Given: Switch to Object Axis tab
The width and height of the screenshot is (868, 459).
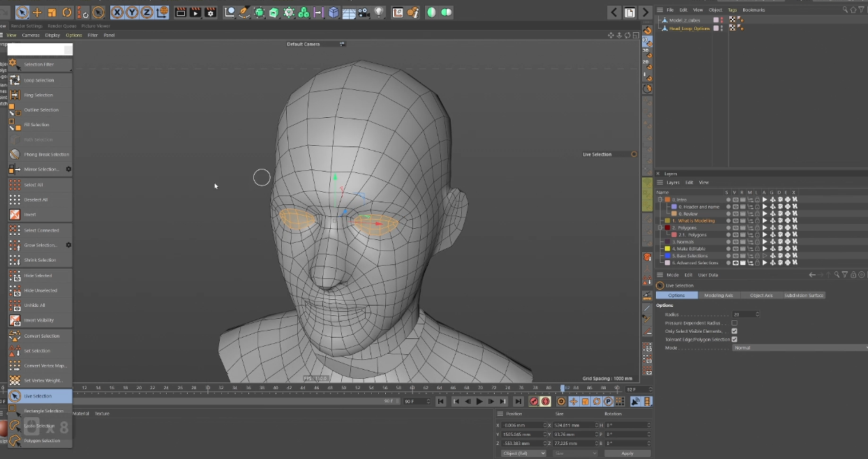Looking at the screenshot, I should 761,295.
